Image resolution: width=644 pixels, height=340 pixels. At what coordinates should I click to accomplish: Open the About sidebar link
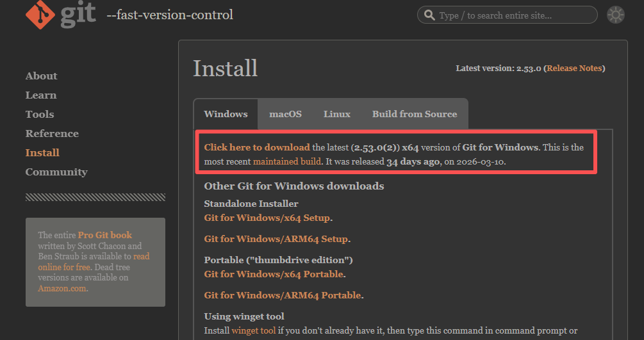[42, 76]
